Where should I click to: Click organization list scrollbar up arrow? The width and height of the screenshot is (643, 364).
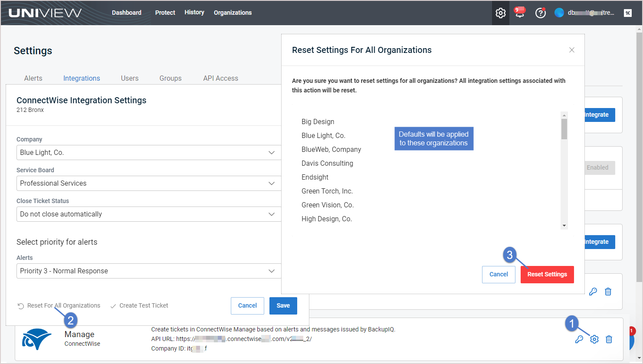(564, 115)
